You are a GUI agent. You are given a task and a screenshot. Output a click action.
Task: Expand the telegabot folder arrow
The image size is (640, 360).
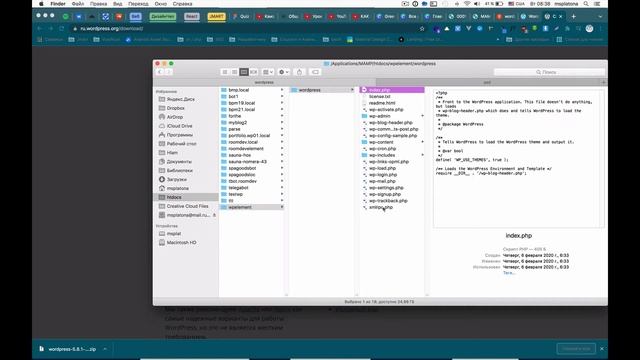[282, 188]
